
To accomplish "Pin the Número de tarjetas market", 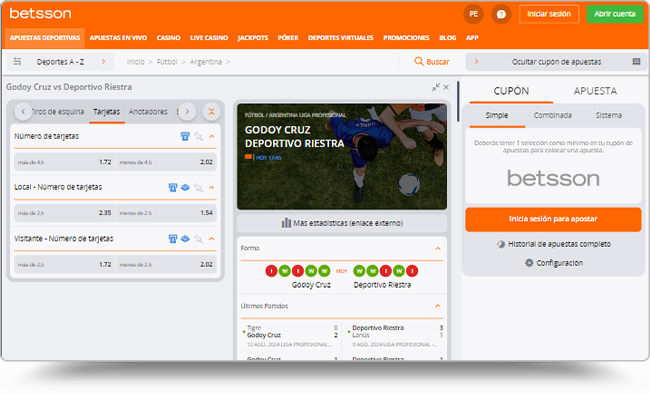I will click(199, 136).
